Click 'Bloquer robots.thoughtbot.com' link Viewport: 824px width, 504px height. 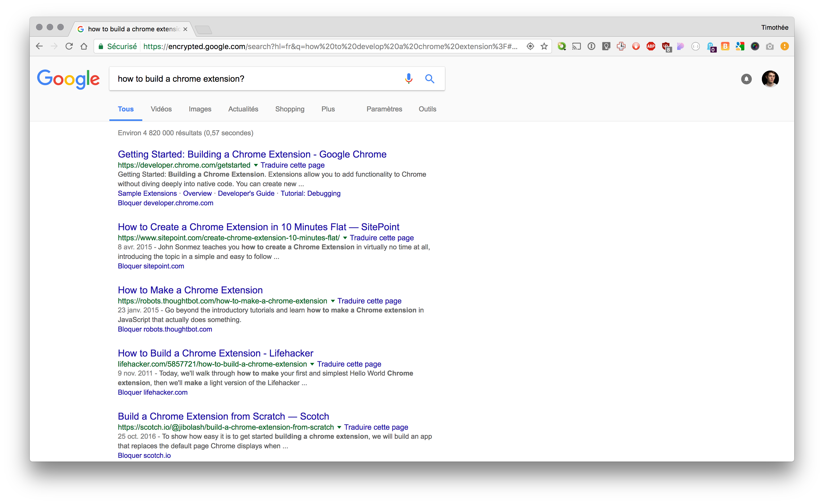pos(165,329)
